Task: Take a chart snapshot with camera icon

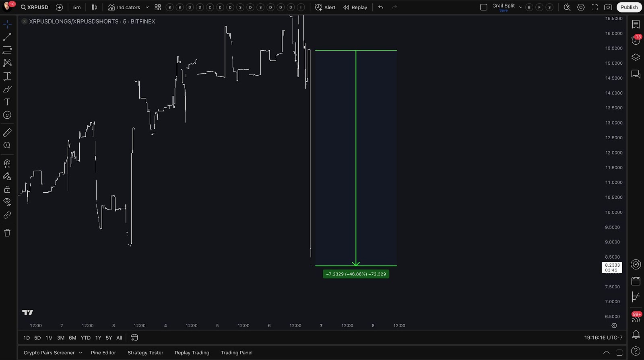Action: pos(608,7)
